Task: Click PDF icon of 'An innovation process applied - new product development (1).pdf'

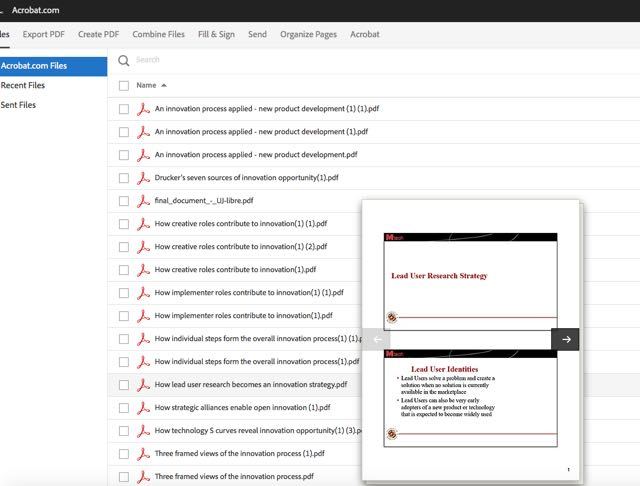Action: click(x=143, y=132)
